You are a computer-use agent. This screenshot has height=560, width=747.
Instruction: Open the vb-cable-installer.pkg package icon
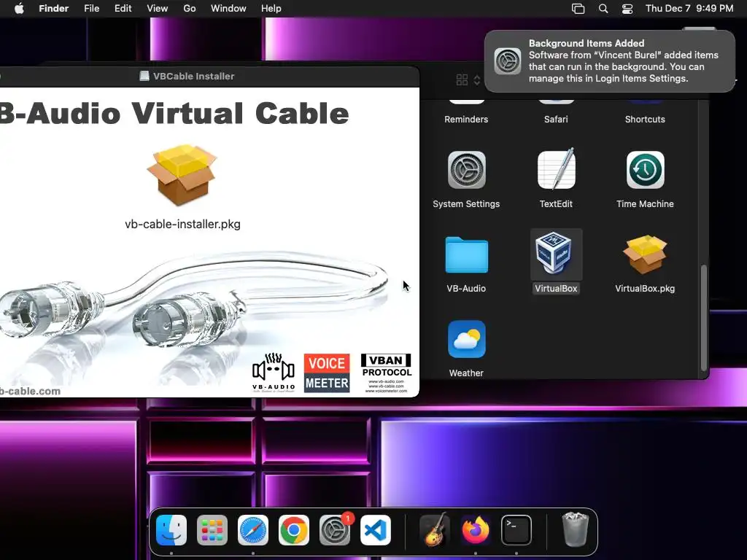pyautogui.click(x=182, y=175)
